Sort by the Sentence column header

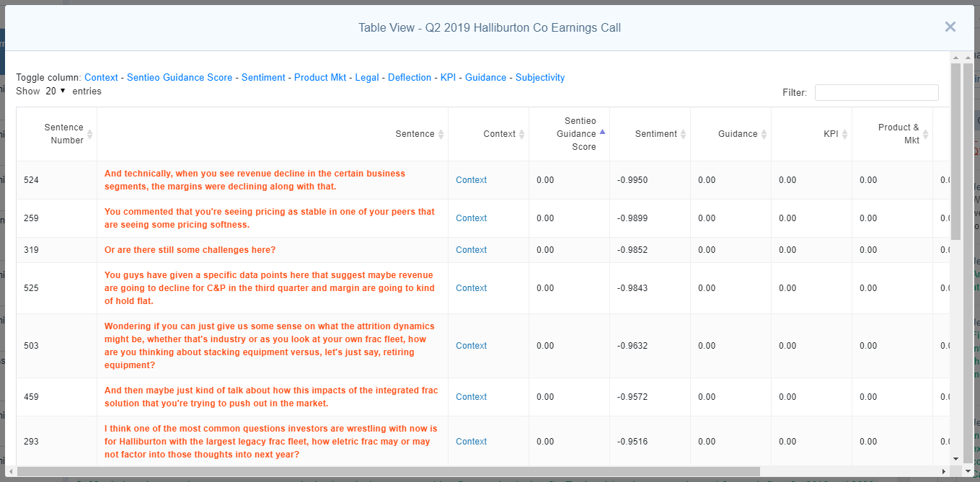coord(273,134)
